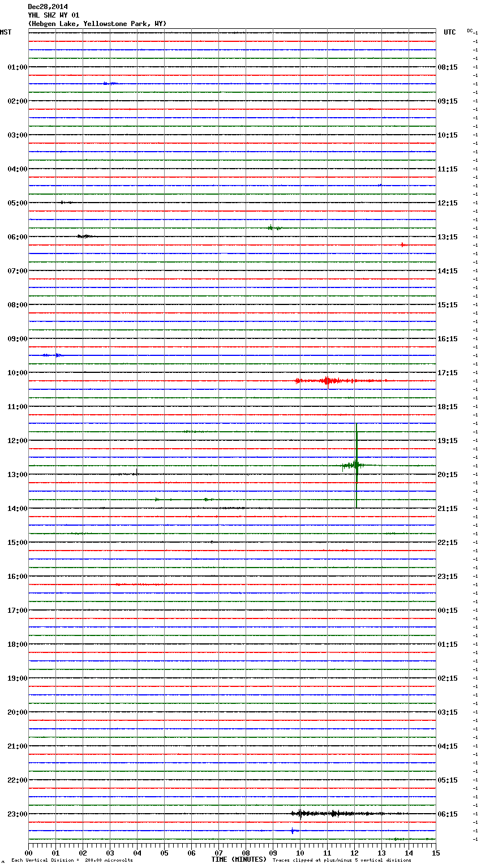Select the 03:00 MST time label
Image resolution: width=481 pixels, height=868 pixels.
click(x=17, y=135)
